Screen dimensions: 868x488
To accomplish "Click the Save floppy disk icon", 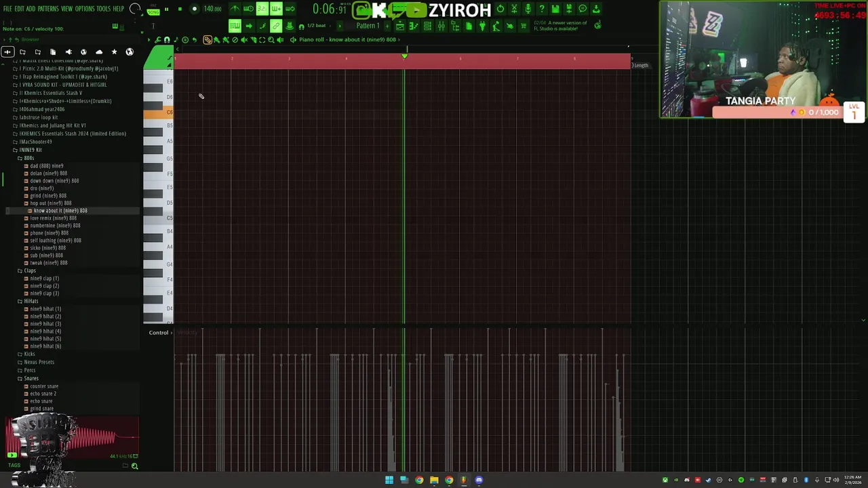I will tap(555, 9).
